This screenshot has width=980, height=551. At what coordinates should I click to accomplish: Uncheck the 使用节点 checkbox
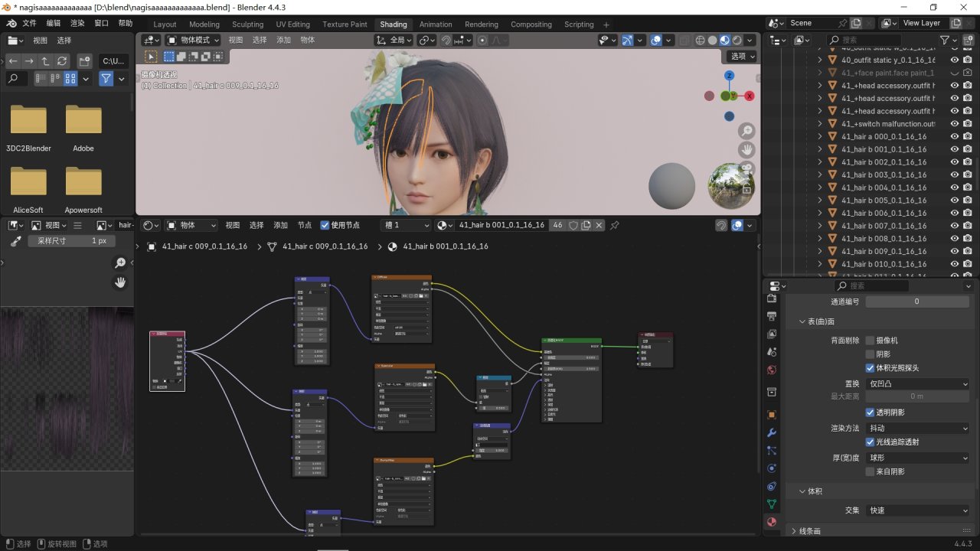click(325, 225)
